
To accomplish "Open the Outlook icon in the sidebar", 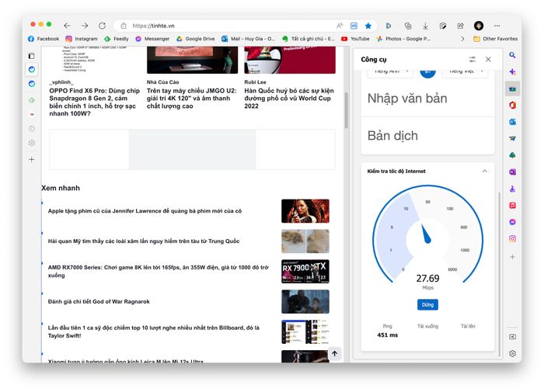I will 513,122.
